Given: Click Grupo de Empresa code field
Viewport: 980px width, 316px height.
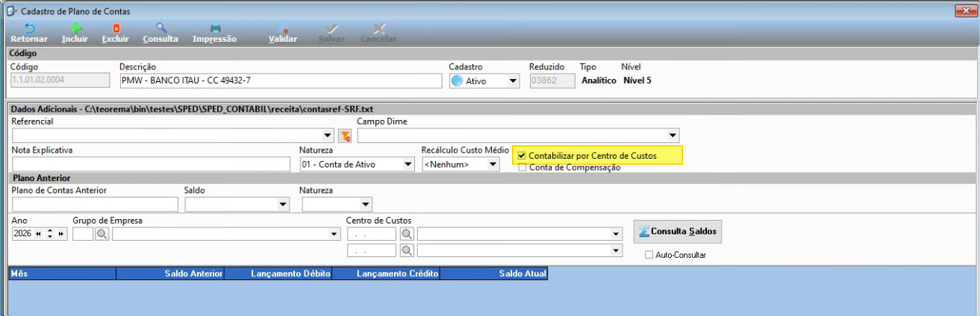Looking at the screenshot, I should [83, 234].
